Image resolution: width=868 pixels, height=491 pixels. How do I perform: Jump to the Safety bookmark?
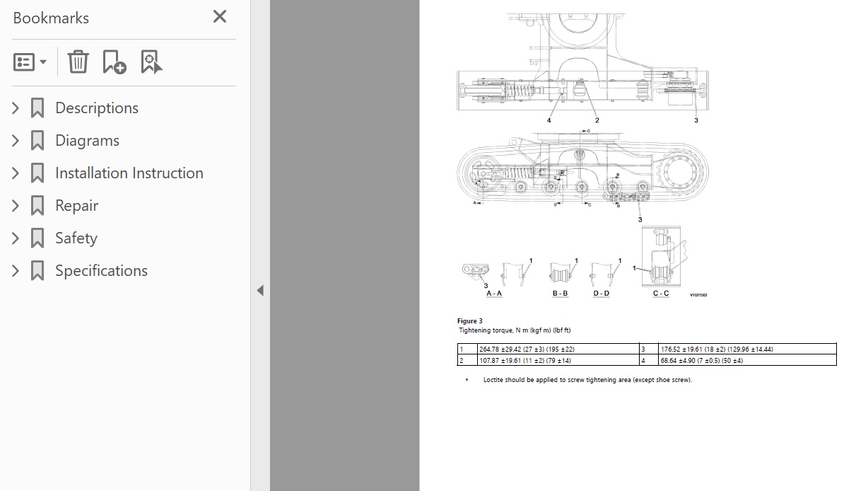click(76, 238)
